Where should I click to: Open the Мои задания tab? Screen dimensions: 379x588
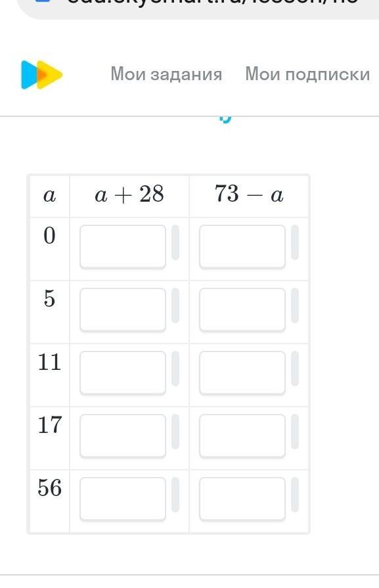tap(166, 74)
